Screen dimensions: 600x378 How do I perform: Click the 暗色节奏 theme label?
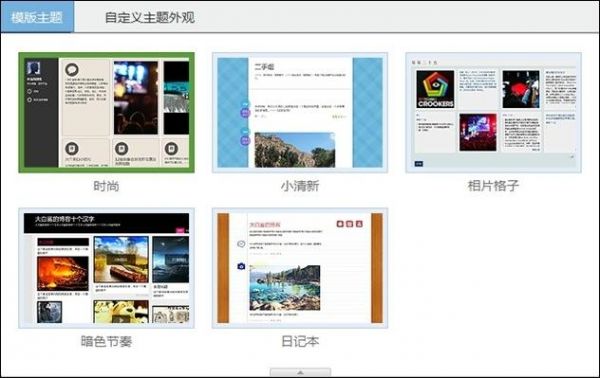[x=106, y=342]
